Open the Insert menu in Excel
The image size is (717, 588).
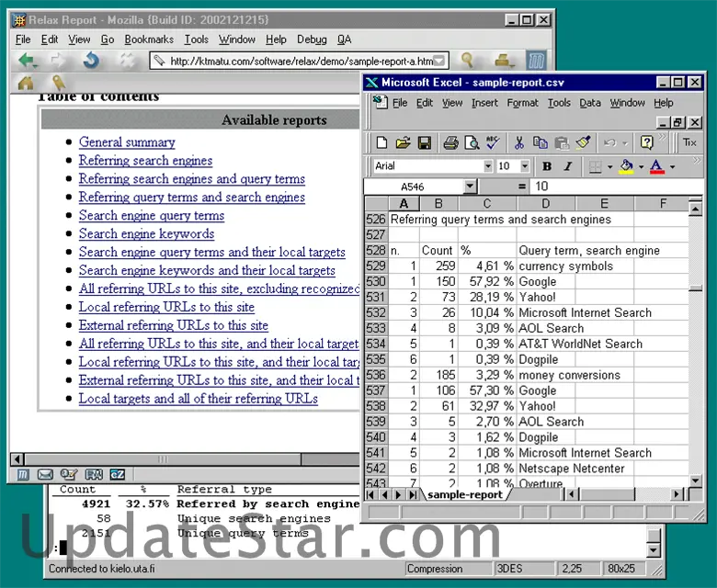(484, 103)
